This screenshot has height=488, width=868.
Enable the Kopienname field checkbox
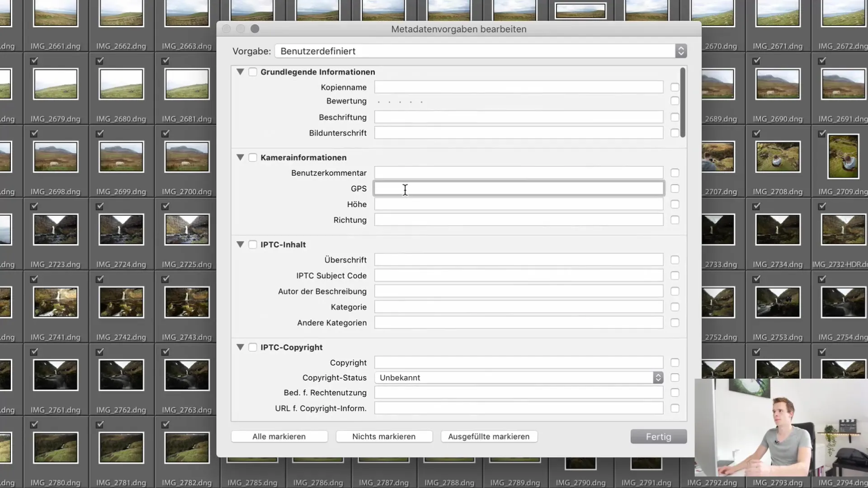click(x=675, y=87)
